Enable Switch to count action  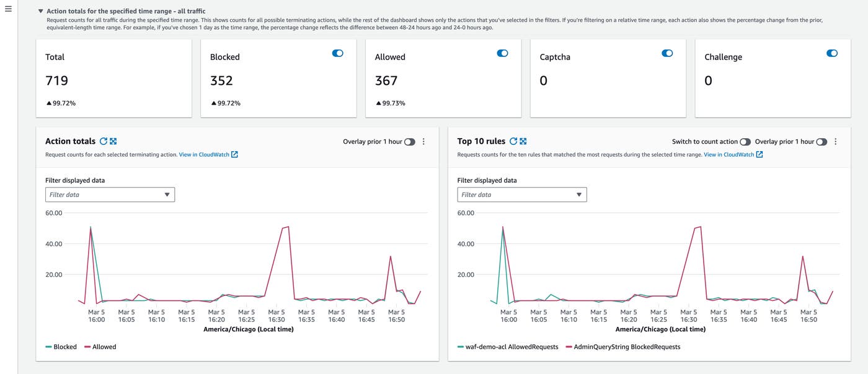coord(745,141)
